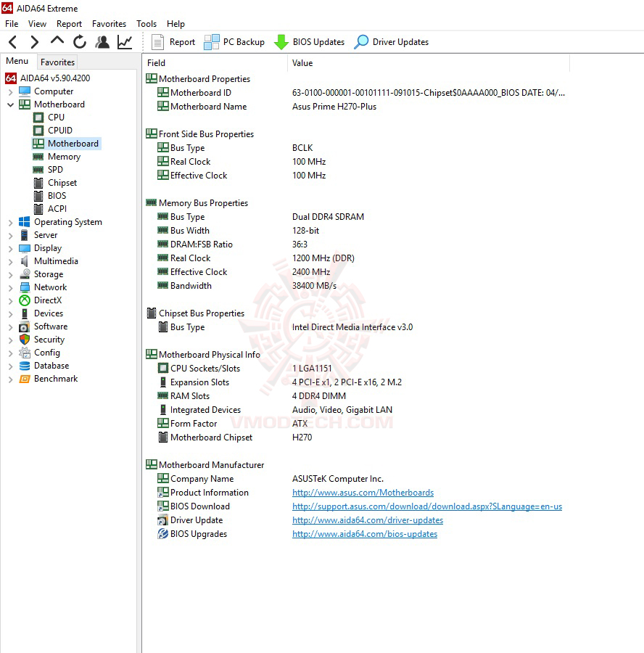The width and height of the screenshot is (644, 653).
Task: Open the Report menu
Action: coord(69,24)
